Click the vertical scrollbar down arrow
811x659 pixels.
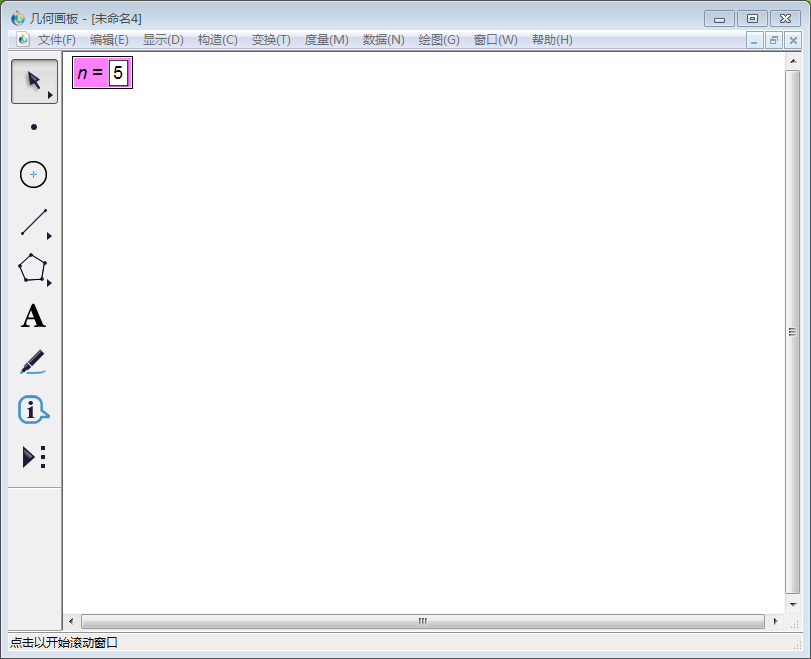792,604
